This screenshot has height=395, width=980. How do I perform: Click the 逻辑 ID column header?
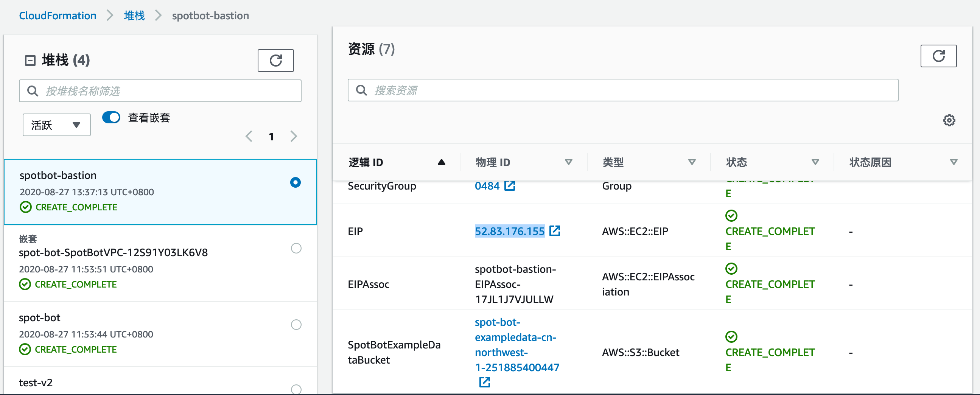(366, 162)
